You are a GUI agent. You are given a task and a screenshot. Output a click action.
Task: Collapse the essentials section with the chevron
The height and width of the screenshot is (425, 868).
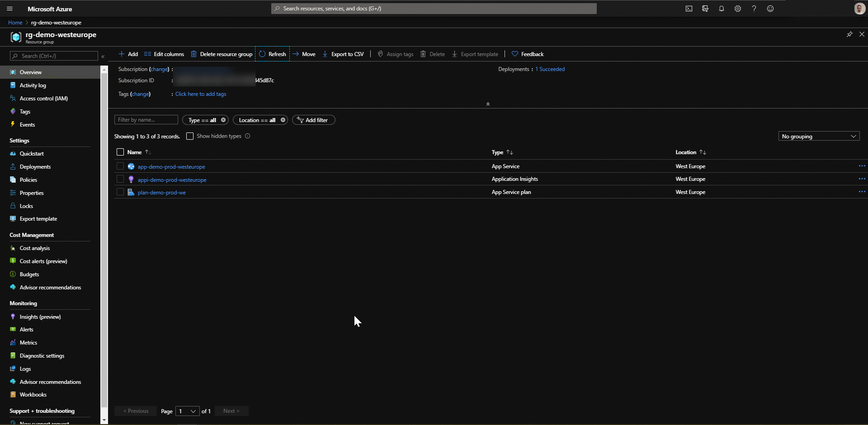pyautogui.click(x=488, y=104)
